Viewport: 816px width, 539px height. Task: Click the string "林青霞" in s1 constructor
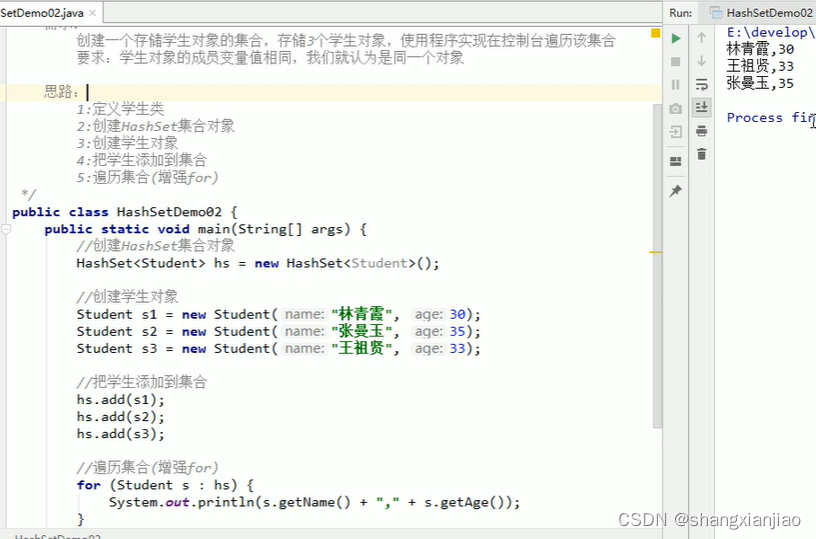tap(361, 314)
